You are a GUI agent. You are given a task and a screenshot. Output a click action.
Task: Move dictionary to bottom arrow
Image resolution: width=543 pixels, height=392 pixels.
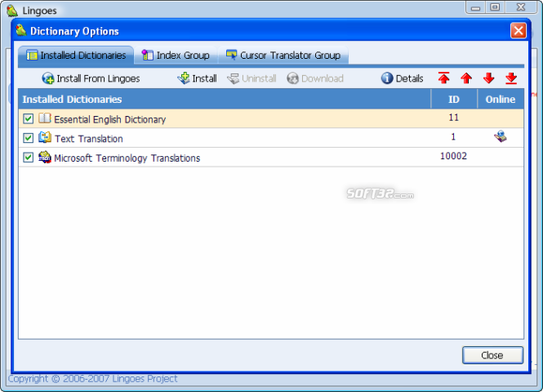click(511, 78)
